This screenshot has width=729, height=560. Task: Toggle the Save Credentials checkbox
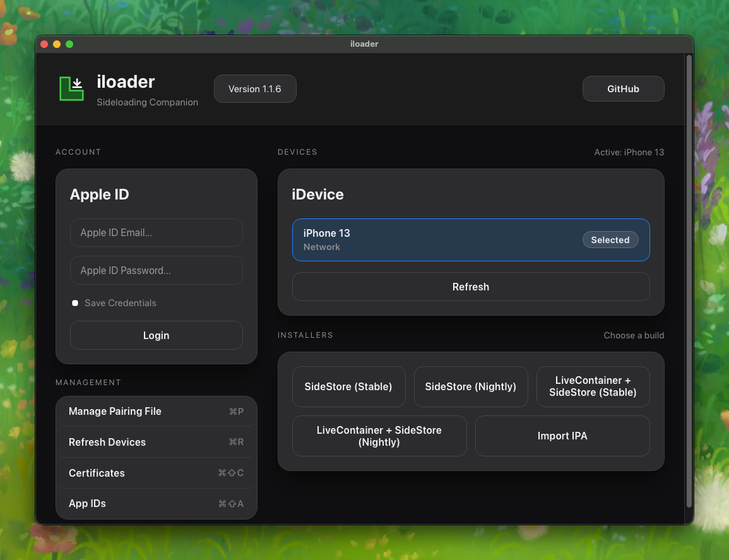click(x=75, y=303)
